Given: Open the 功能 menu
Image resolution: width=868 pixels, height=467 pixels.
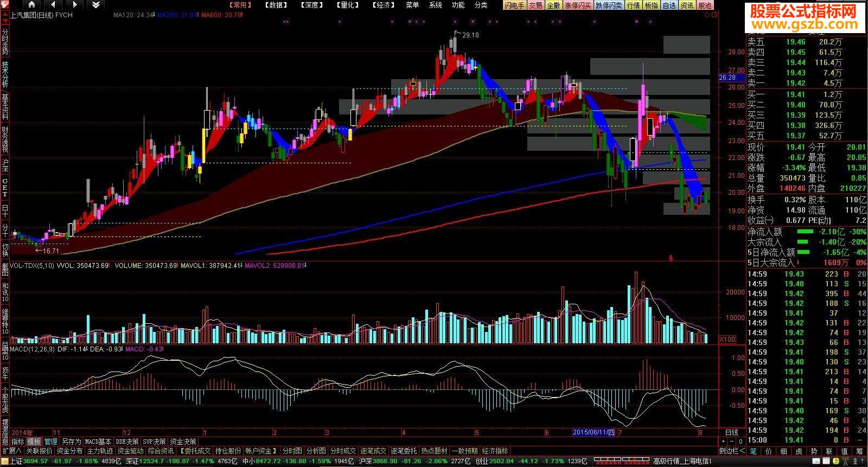Looking at the screenshot, I should (x=458, y=5).
